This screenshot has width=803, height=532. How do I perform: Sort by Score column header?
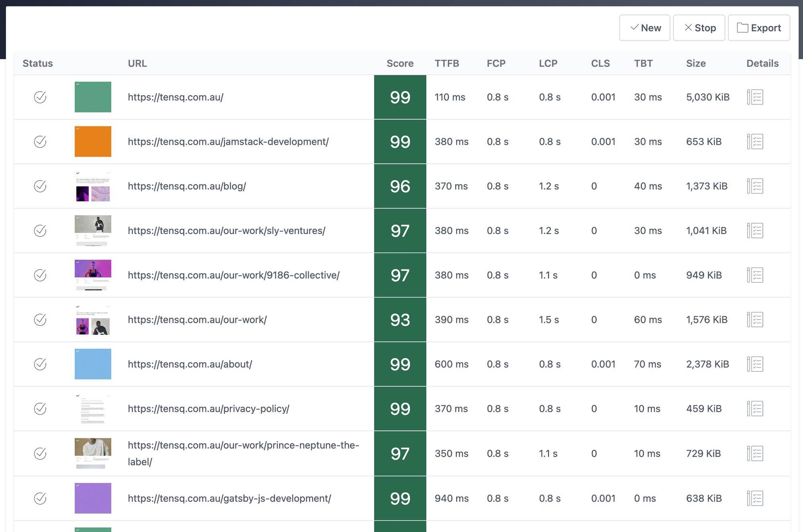(x=400, y=63)
